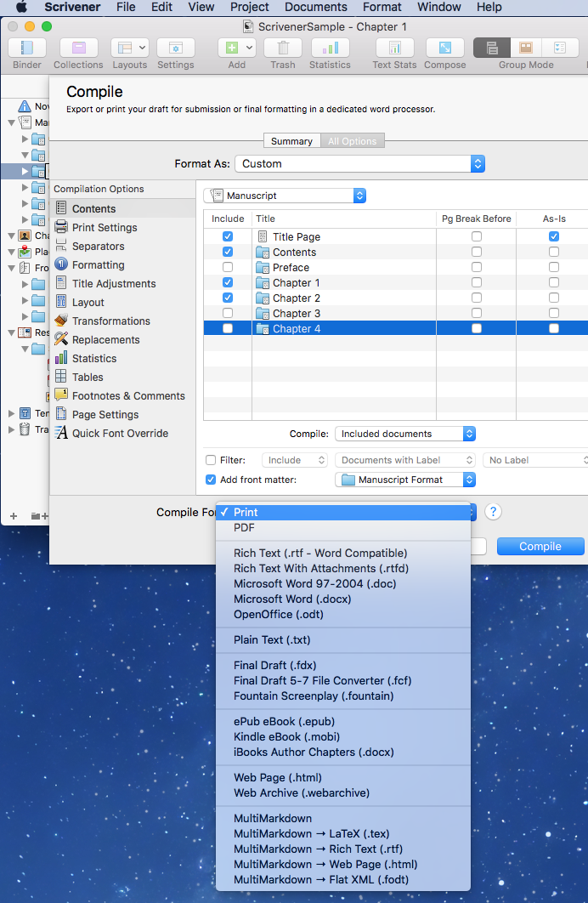Image resolution: width=588 pixels, height=903 pixels.
Task: Open the No Label dropdown
Action: coord(536,460)
